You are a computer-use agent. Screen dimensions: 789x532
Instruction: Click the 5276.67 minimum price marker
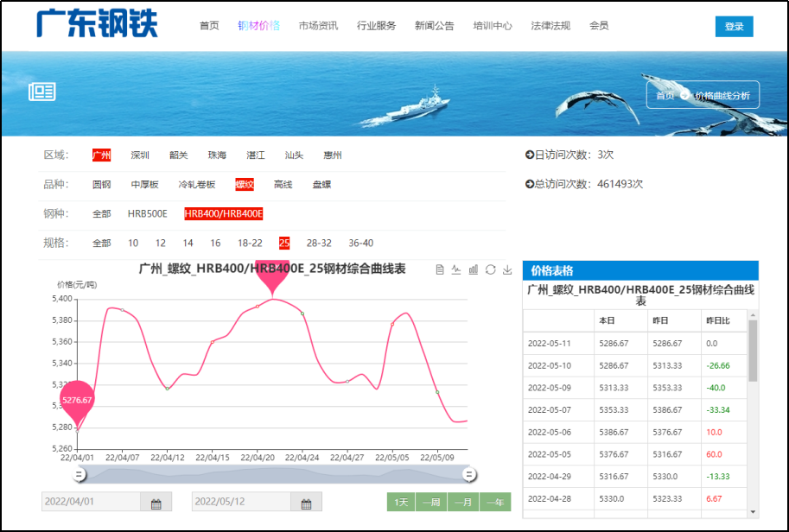point(77,402)
